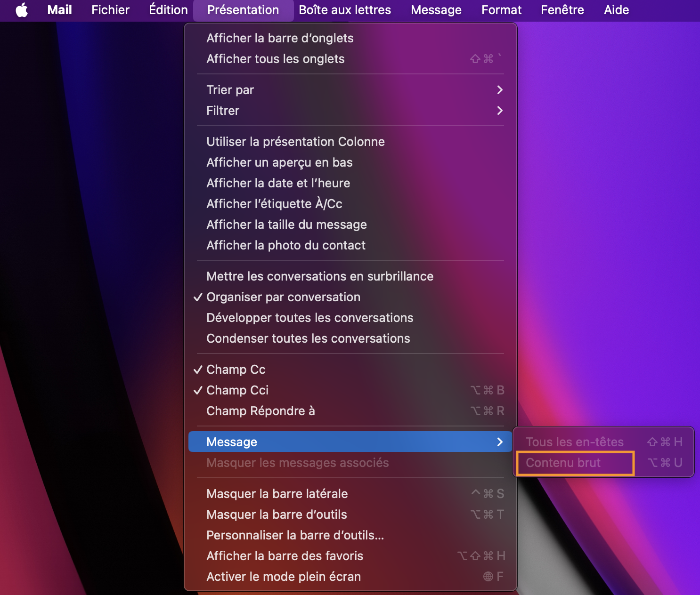Image resolution: width=700 pixels, height=595 pixels.
Task: Uncheck Organiser par conversation
Action: click(350, 297)
